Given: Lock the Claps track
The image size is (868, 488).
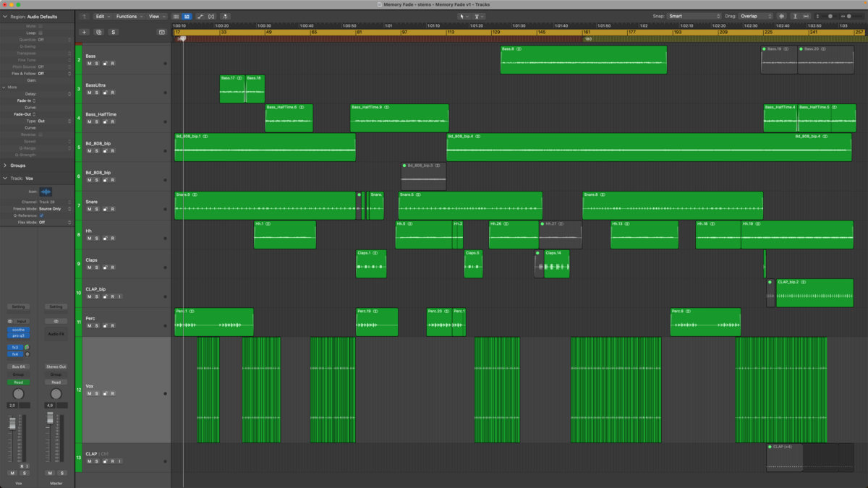Looking at the screenshot, I should (x=106, y=267).
